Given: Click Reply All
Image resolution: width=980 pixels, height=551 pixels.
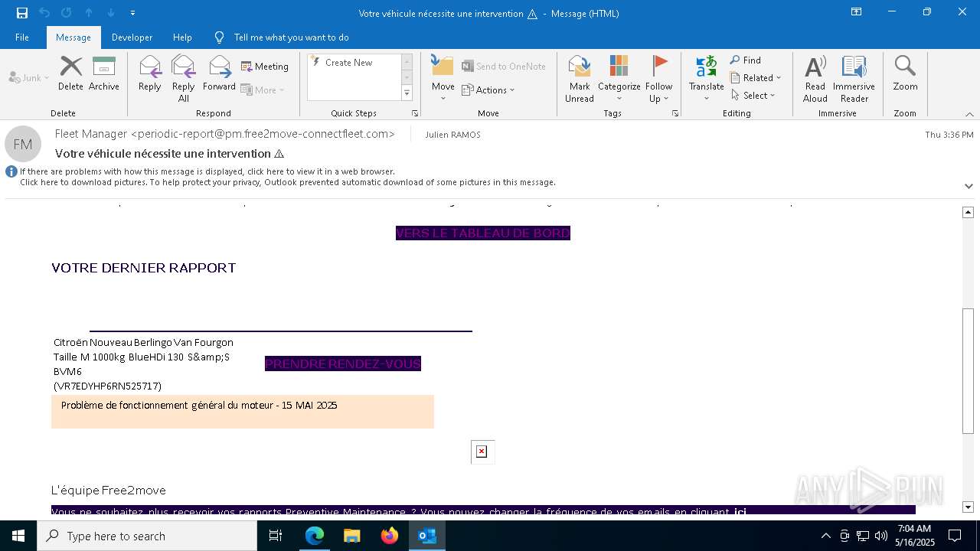Looking at the screenshot, I should click(x=184, y=78).
